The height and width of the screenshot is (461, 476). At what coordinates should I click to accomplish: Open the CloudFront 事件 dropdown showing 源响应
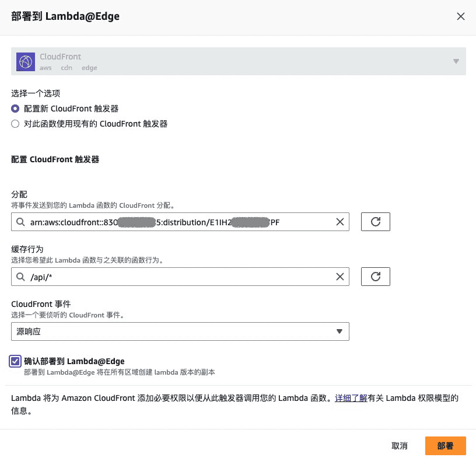pos(180,331)
